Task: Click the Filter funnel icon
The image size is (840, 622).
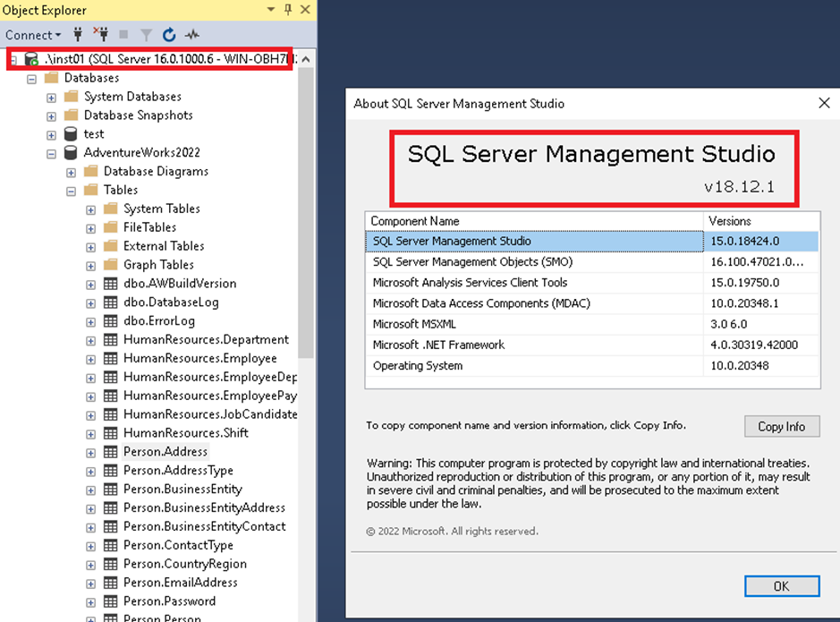Action: [146, 35]
